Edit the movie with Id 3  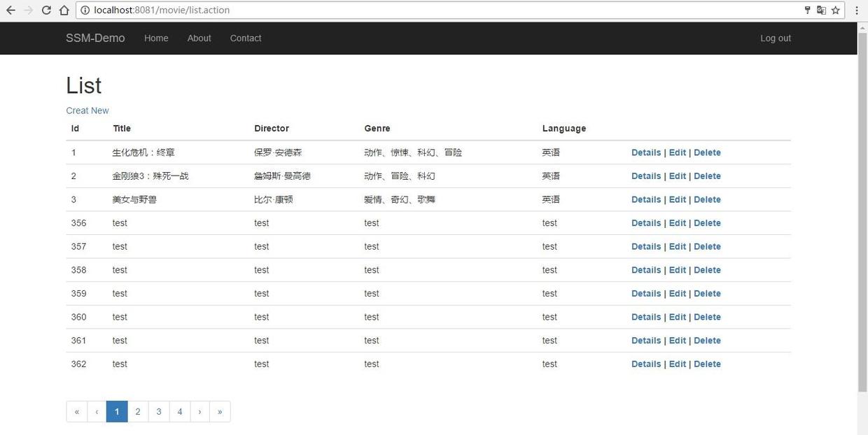pyautogui.click(x=678, y=199)
